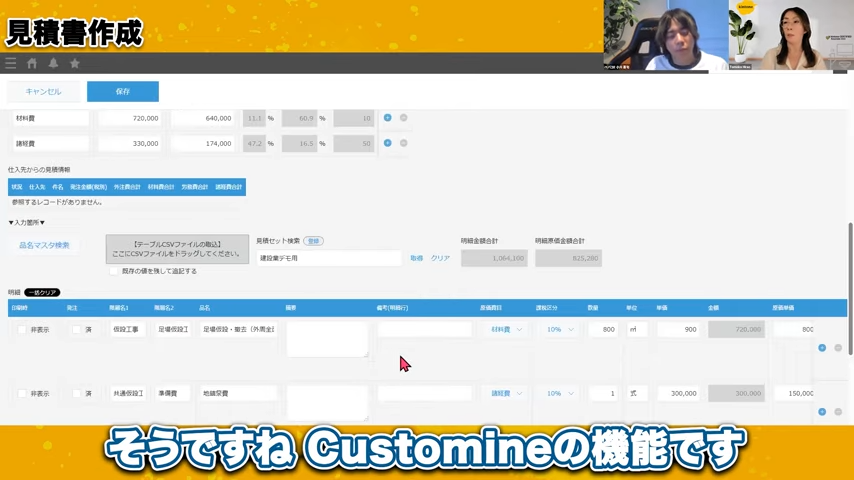The image size is (854, 480).
Task: Enable 既存の値を残して追記する checkbox
Action: (113, 271)
